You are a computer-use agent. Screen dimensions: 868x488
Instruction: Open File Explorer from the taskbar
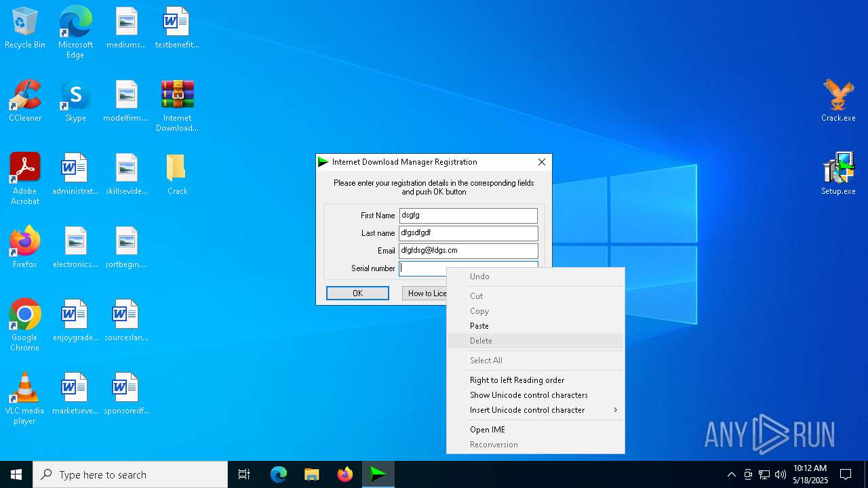point(311,474)
